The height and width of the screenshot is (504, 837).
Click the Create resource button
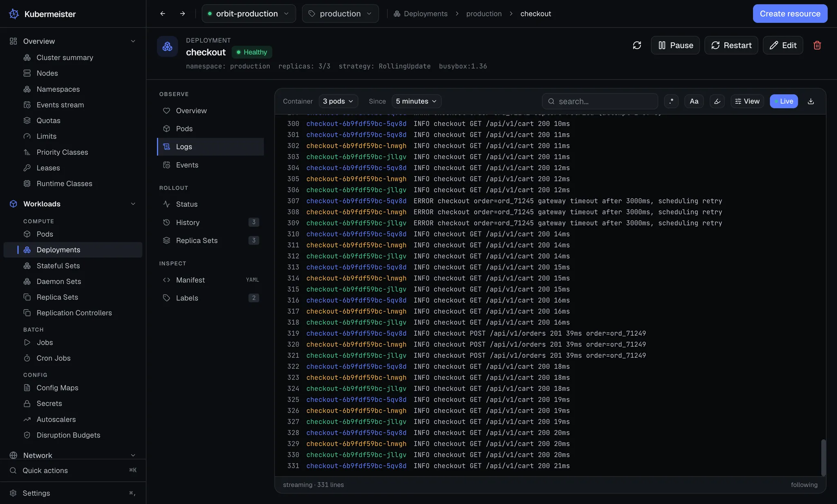point(790,13)
